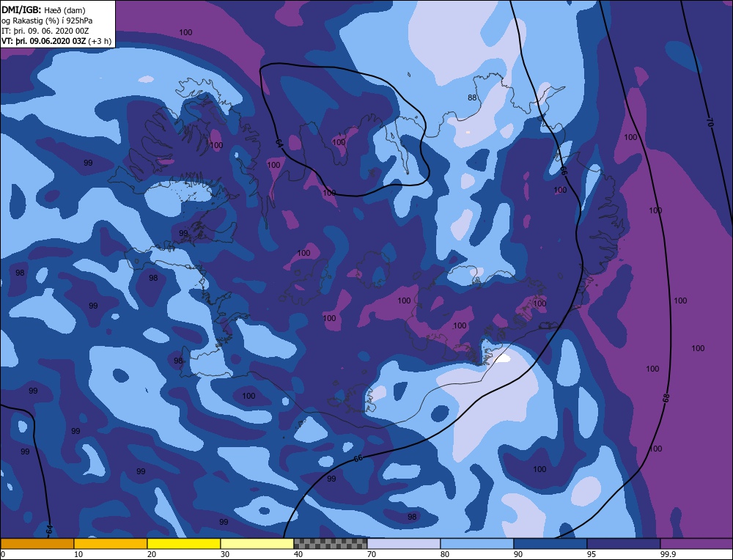Image resolution: width=733 pixels, height=560 pixels.
Task: Click the header line 'og Rakastig (%) í 925hPa'
Action: point(47,20)
